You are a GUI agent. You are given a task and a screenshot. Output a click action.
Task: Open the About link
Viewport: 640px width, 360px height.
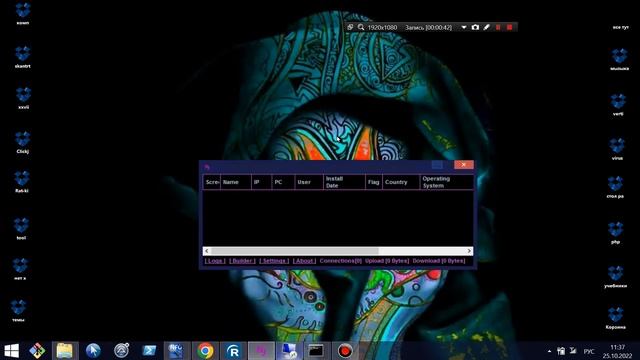point(304,261)
